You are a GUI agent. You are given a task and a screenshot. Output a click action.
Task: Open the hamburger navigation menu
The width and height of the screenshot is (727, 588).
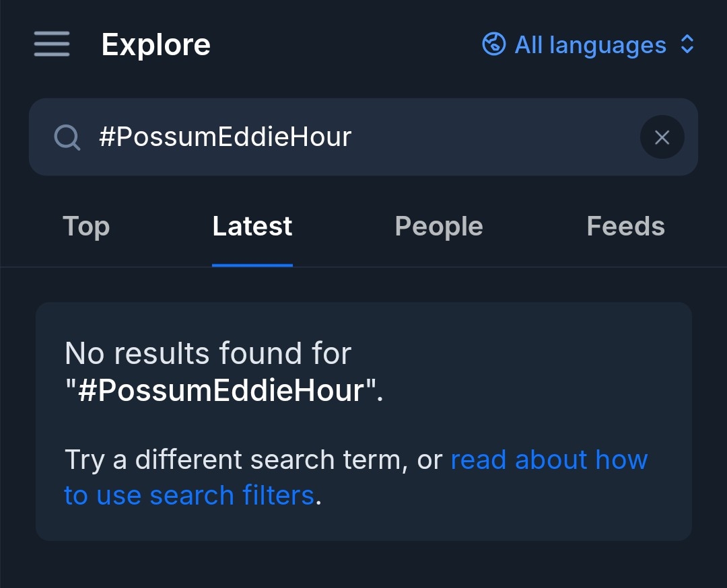pyautogui.click(x=52, y=44)
